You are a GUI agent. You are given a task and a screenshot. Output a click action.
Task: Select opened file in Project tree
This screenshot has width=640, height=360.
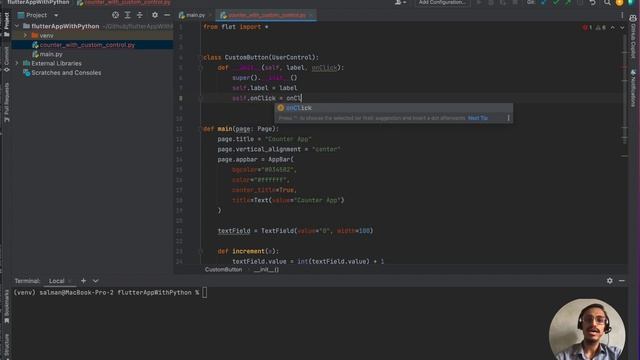[116, 15]
